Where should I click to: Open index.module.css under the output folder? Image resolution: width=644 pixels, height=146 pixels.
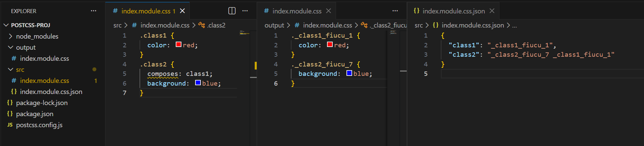coord(44,58)
